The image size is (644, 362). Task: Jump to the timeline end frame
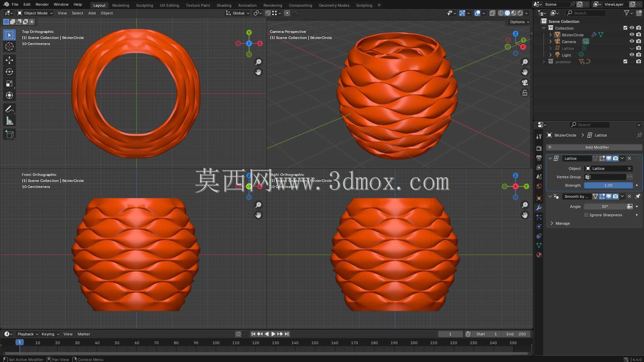click(x=287, y=334)
